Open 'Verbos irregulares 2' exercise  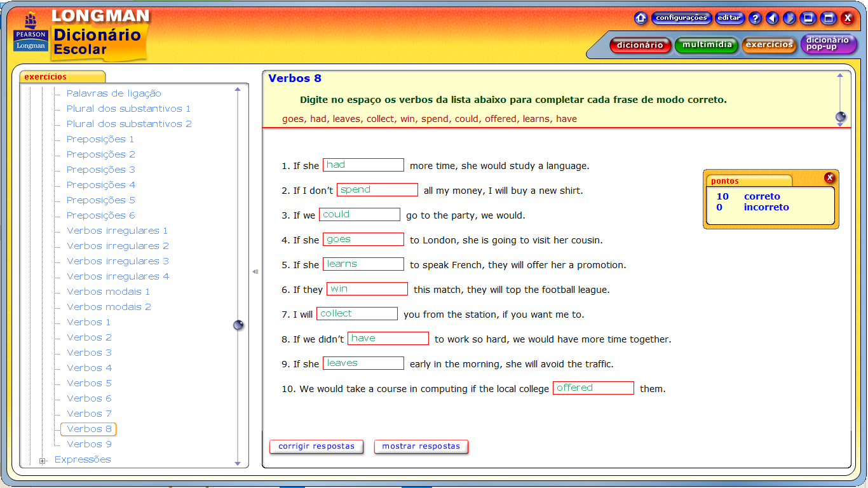118,246
